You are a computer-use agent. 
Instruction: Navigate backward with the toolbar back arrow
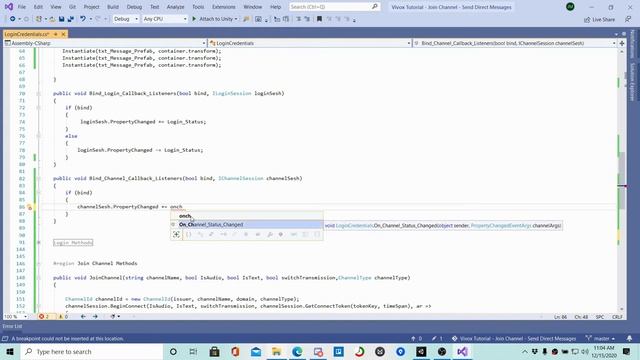tap(13, 19)
